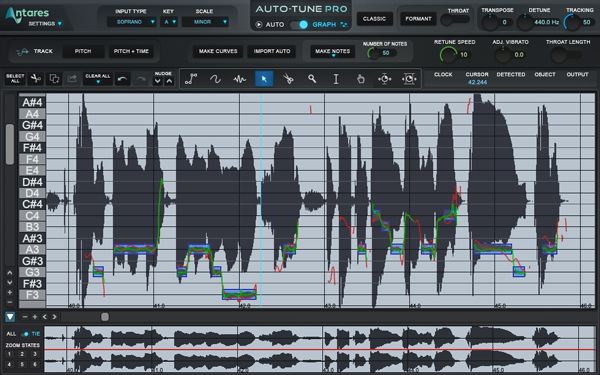Toggle the Throat Length switch

pos(566,55)
